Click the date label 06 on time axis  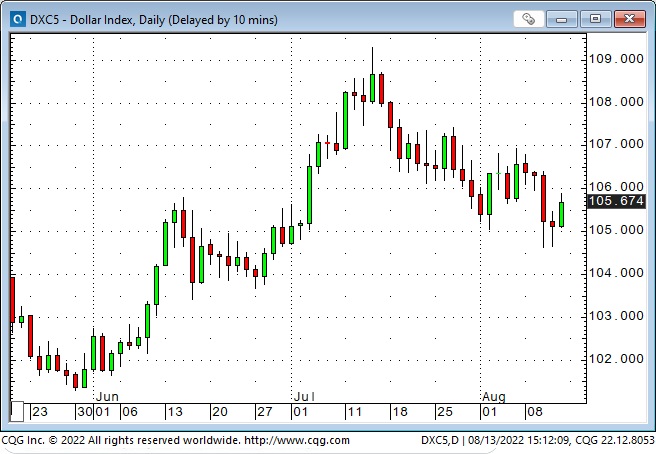click(x=130, y=412)
